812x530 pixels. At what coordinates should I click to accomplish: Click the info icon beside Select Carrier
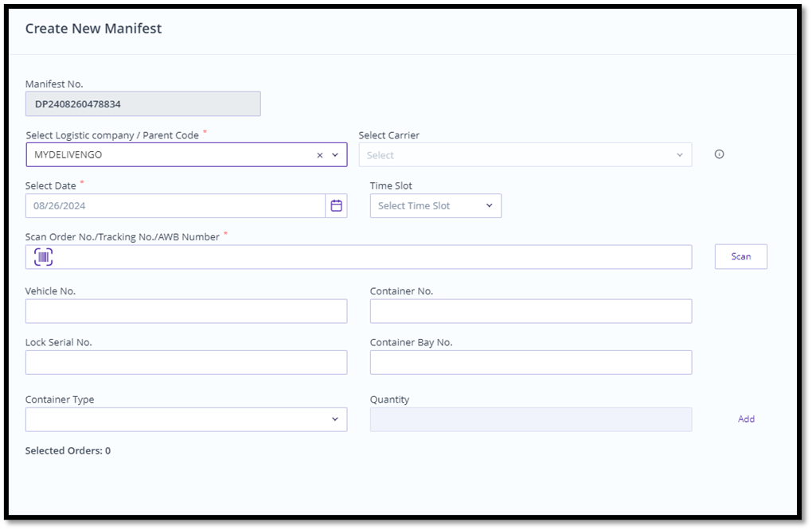click(x=719, y=154)
